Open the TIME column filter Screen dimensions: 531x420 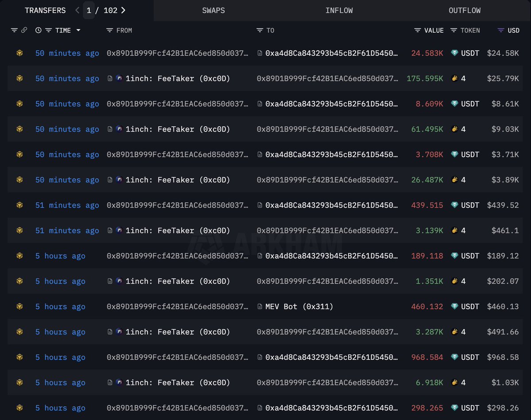(49, 31)
